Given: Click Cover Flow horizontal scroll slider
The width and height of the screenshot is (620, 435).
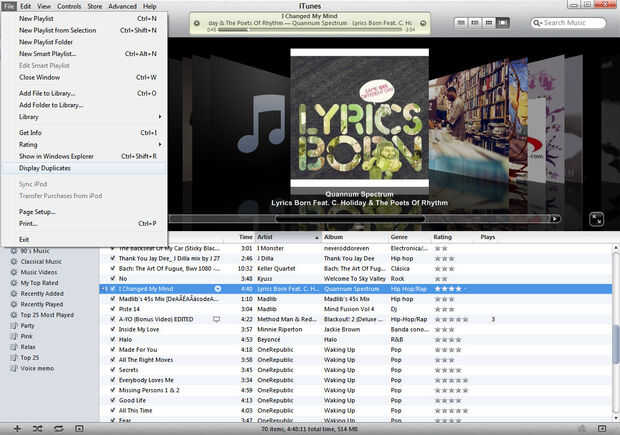Looking at the screenshot, I should tap(350, 219).
